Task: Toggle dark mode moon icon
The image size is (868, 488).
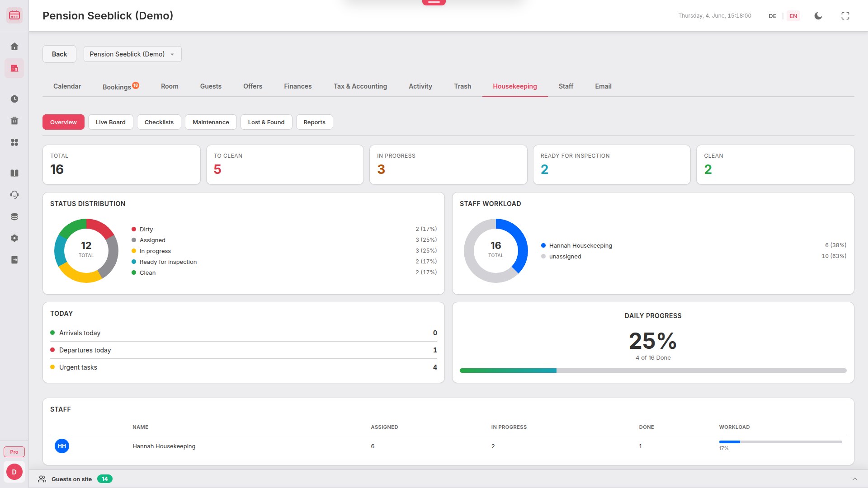Action: pyautogui.click(x=818, y=16)
